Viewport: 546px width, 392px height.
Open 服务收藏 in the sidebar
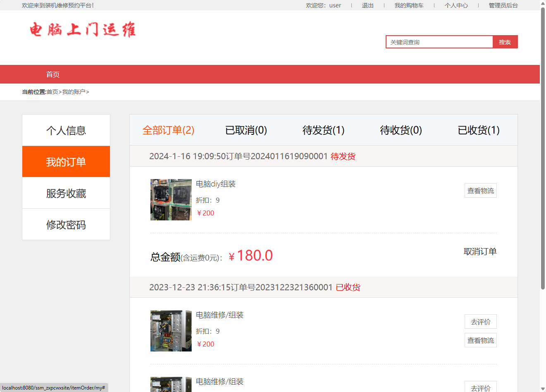click(x=66, y=193)
